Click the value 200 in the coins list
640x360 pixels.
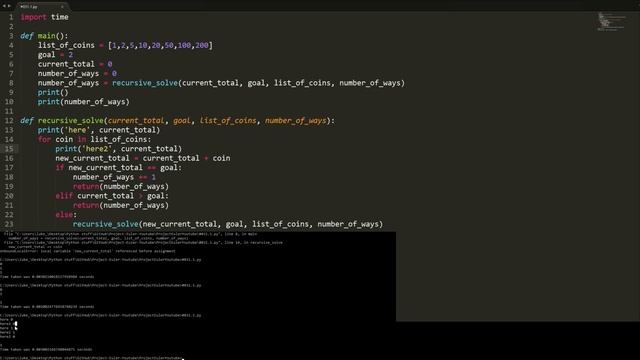[202, 45]
